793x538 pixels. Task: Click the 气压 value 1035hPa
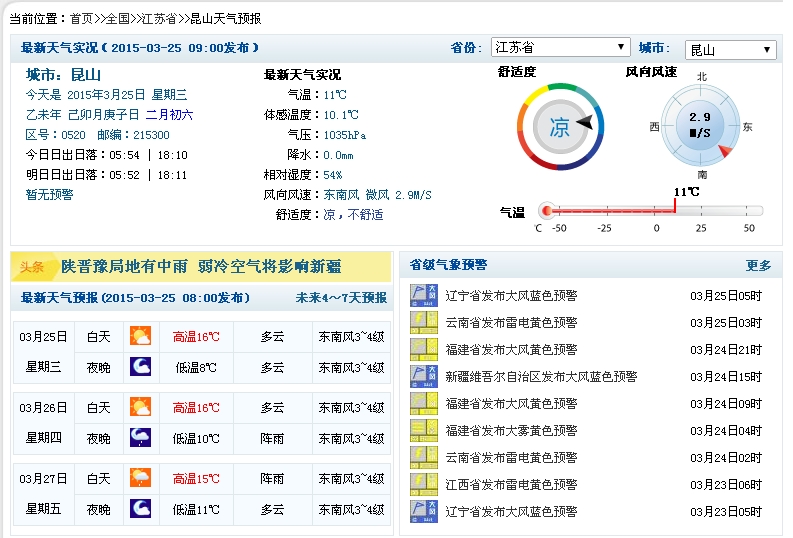pos(345,135)
